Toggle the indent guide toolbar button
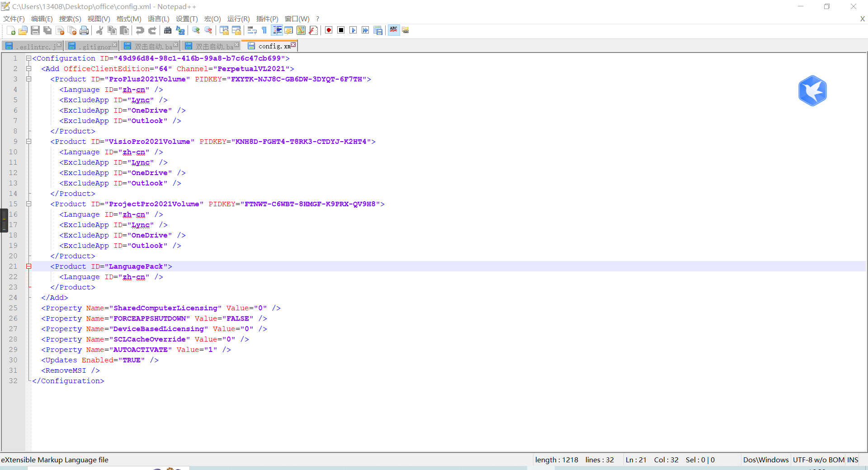868x470 pixels. [277, 30]
